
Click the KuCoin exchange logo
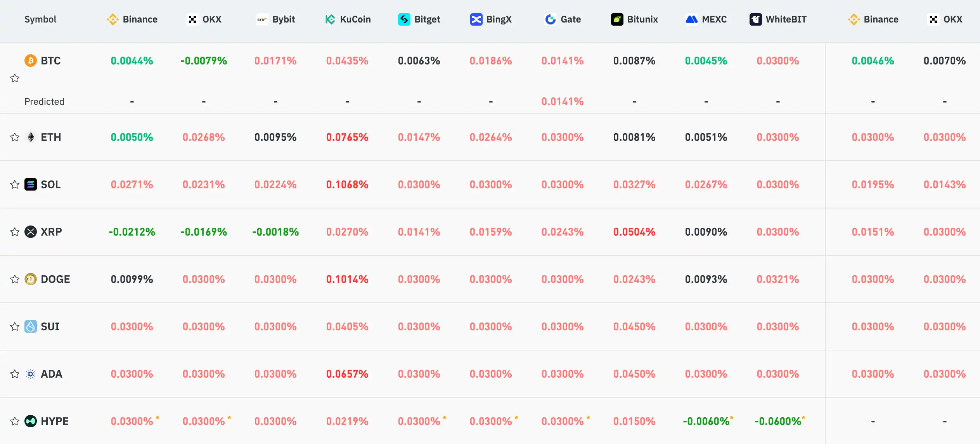coord(330,19)
